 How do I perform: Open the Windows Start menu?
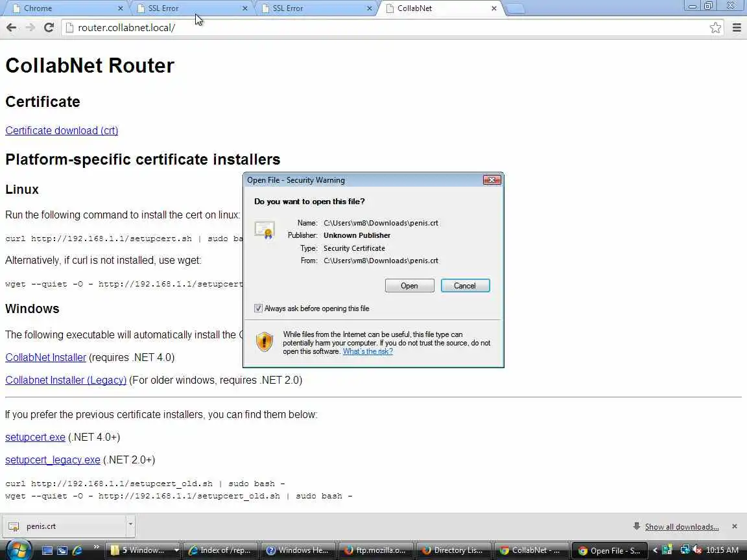click(x=19, y=550)
